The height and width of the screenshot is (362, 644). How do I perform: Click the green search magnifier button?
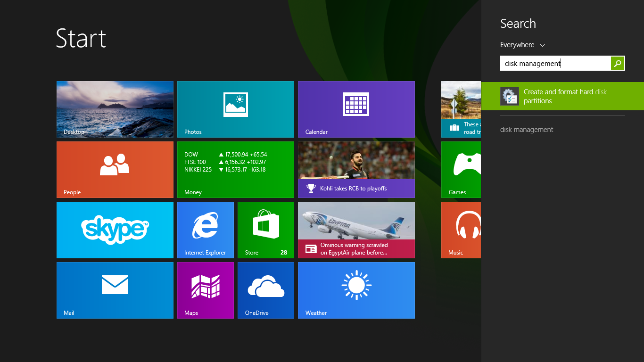click(x=618, y=63)
